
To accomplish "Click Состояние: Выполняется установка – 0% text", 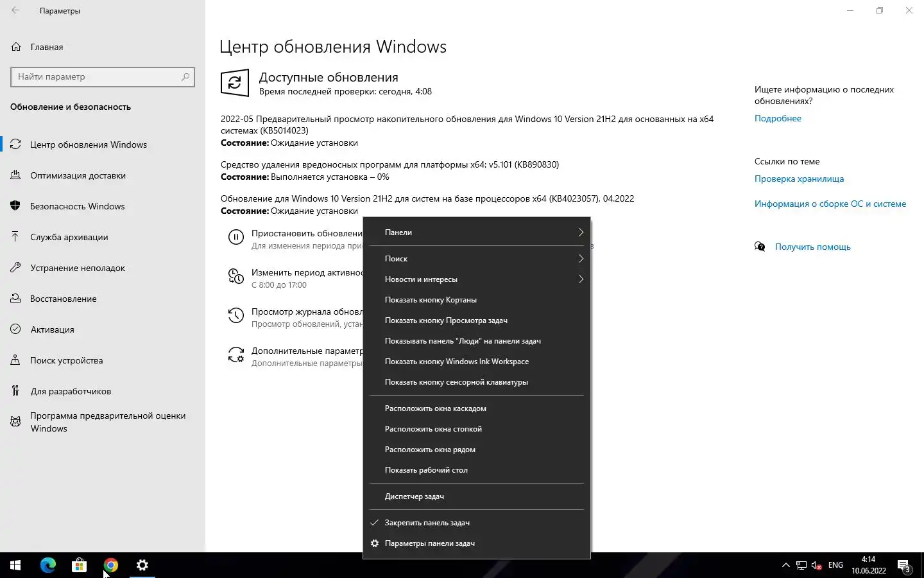I will click(x=305, y=177).
